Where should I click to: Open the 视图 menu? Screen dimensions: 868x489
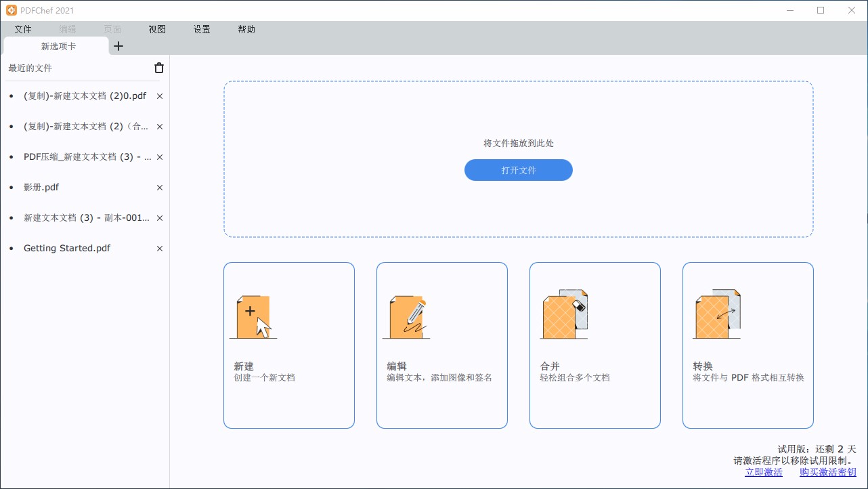click(156, 29)
